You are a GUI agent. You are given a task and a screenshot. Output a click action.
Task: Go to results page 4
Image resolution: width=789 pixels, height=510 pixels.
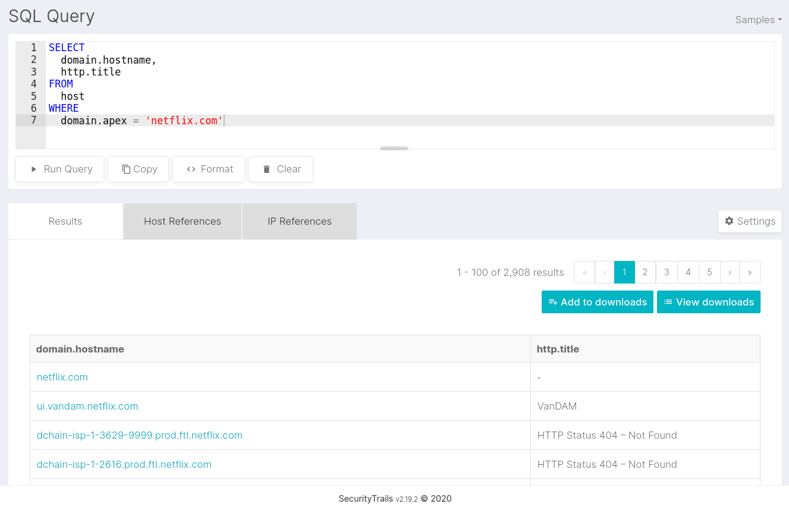(x=688, y=272)
